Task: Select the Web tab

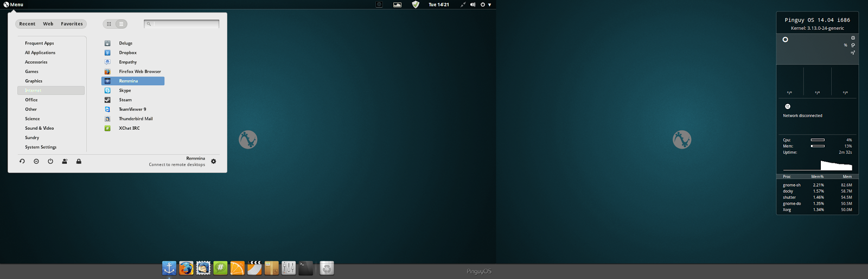Action: pos(48,24)
